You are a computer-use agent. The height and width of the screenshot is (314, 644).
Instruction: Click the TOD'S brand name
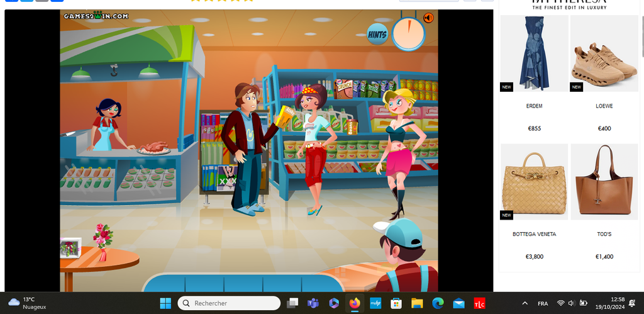point(604,234)
